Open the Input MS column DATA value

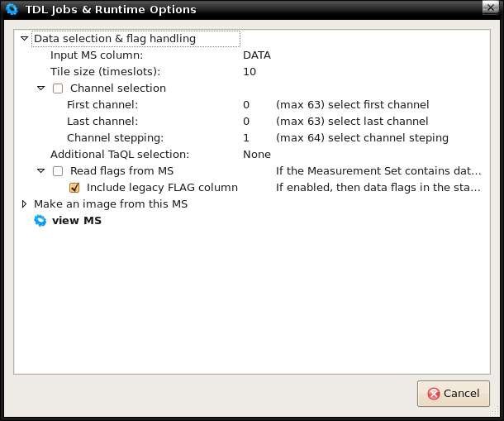[x=257, y=55]
